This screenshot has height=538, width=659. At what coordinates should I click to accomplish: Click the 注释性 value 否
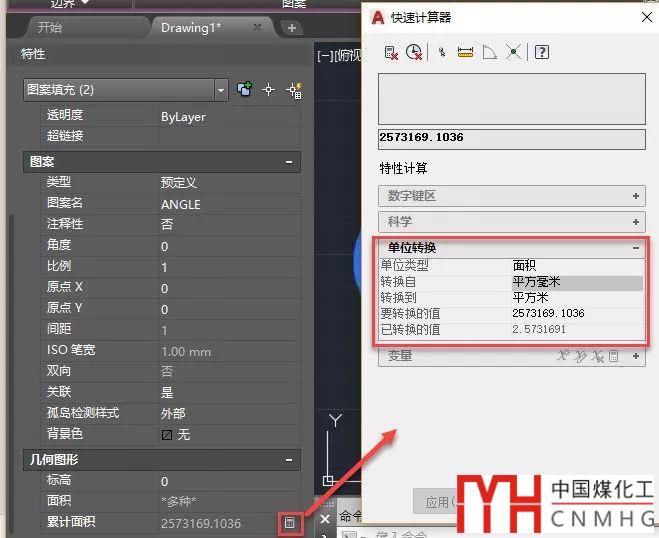tap(229, 225)
